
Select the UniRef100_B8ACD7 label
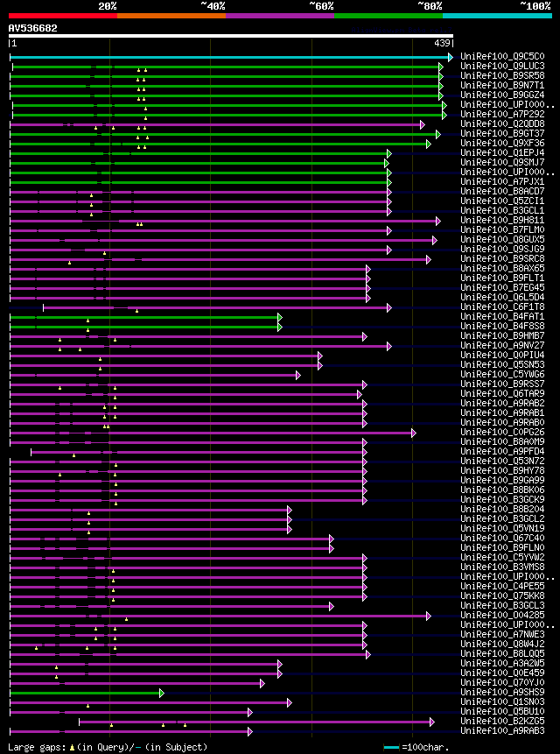tap(502, 192)
